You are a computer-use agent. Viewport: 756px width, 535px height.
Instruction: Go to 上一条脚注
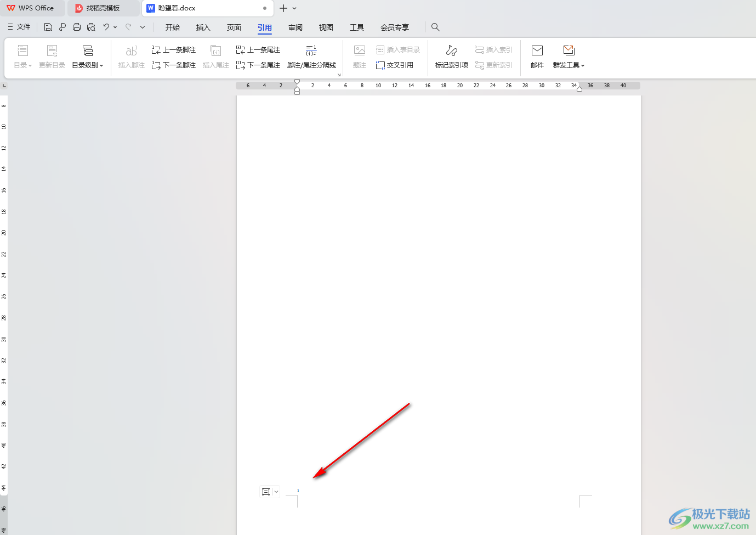174,50
